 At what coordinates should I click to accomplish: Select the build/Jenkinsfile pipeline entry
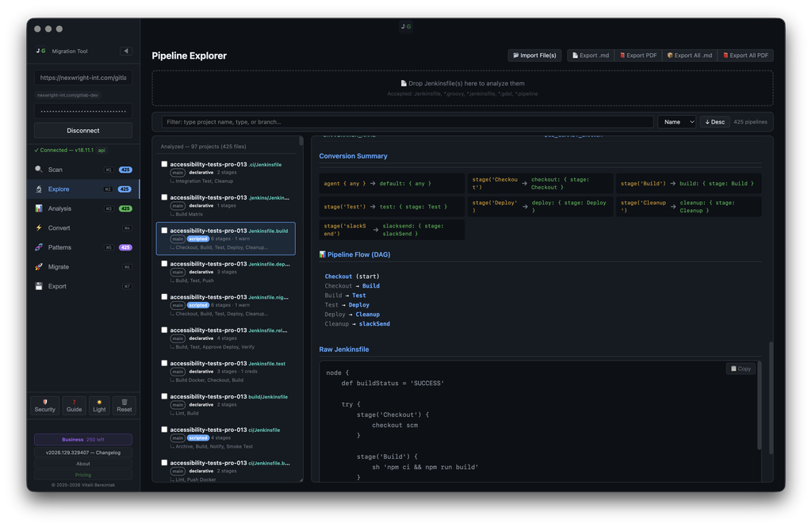pos(226,404)
